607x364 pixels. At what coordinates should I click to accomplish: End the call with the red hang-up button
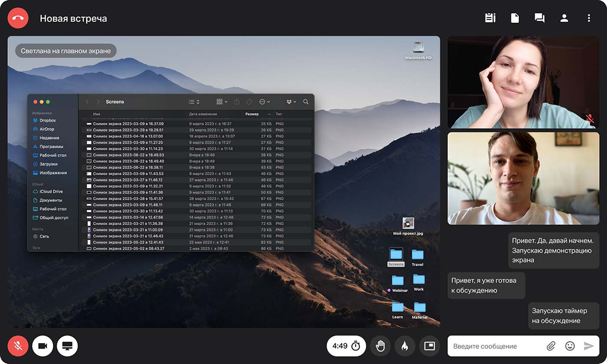click(18, 18)
